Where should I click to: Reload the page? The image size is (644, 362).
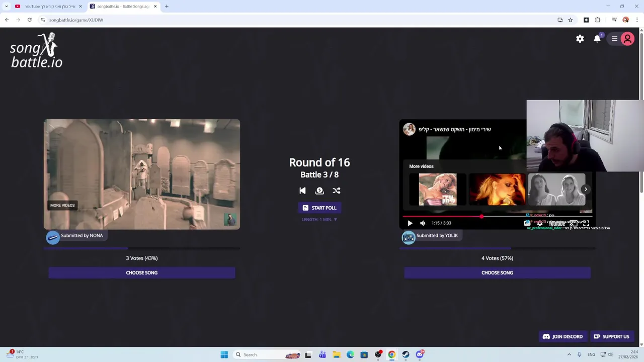[x=30, y=20]
